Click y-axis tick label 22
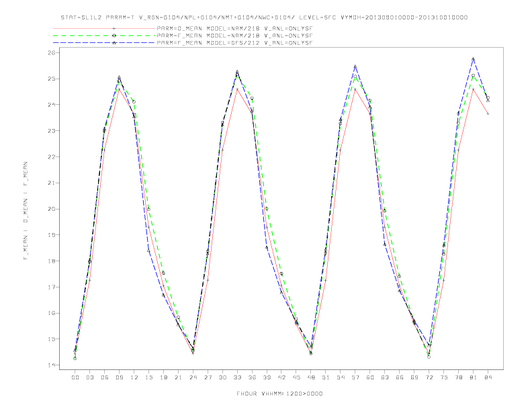The height and width of the screenshot is (411, 532). click(x=52, y=156)
